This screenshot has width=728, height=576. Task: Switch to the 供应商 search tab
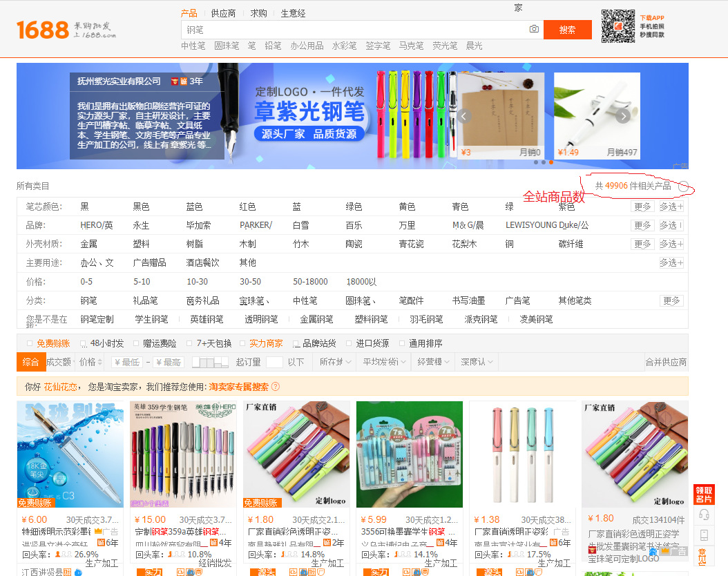pyautogui.click(x=223, y=13)
